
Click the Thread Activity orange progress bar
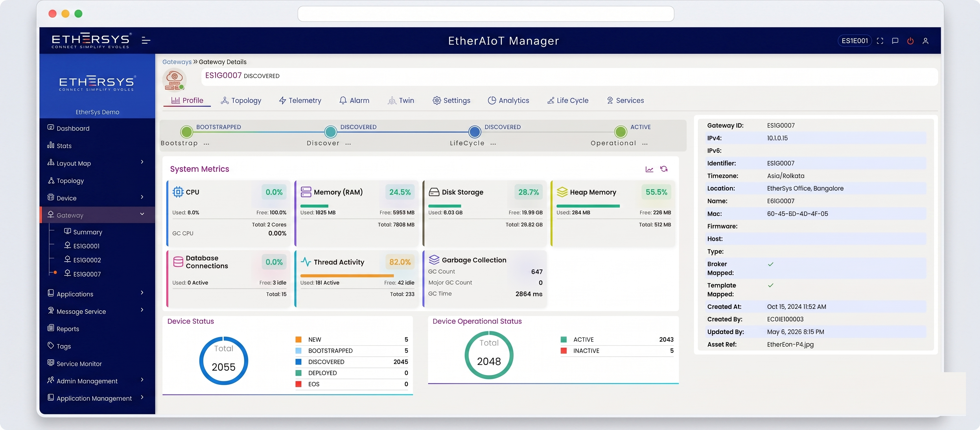tap(347, 276)
